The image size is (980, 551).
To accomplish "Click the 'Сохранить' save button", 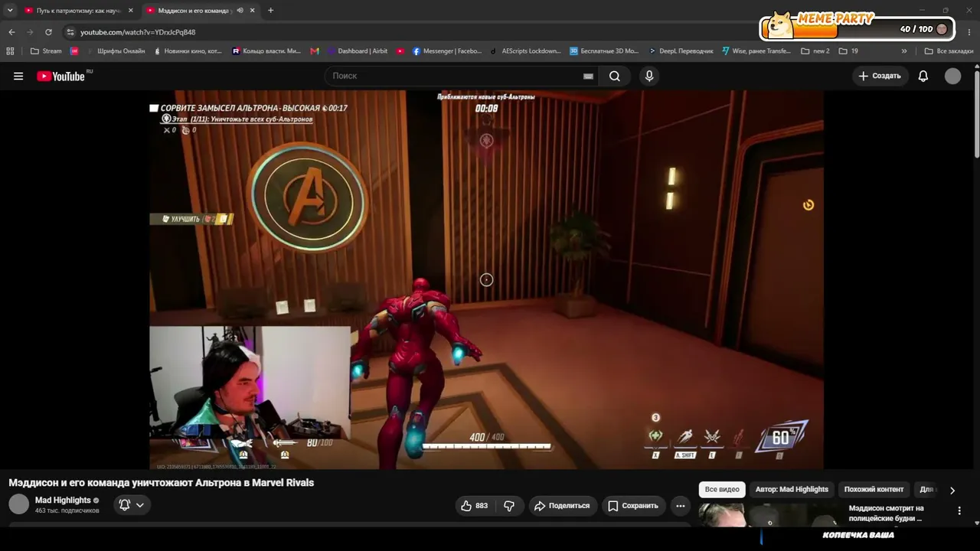I will [x=633, y=505].
